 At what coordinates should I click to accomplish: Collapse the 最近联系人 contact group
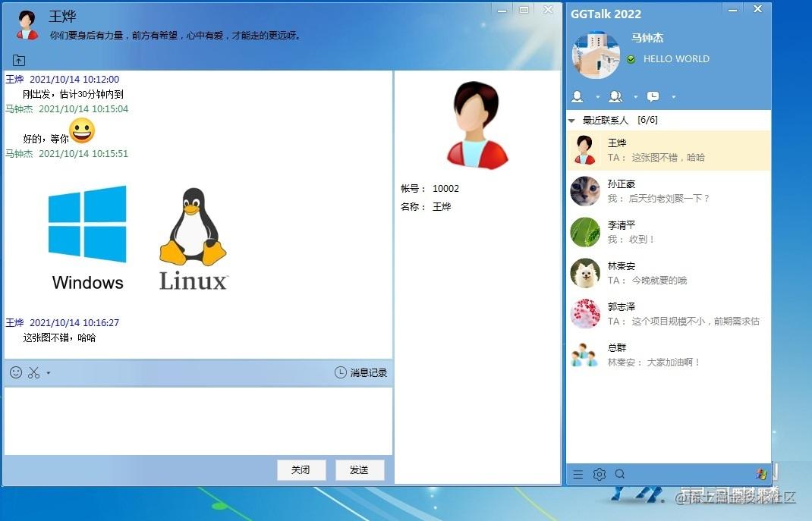[571, 119]
